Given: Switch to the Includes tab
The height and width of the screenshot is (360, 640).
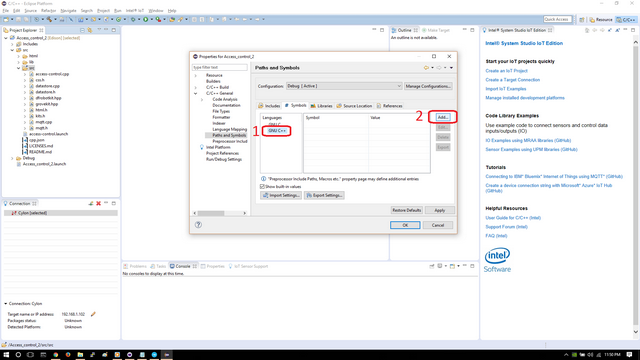Looking at the screenshot, I should 269,106.
